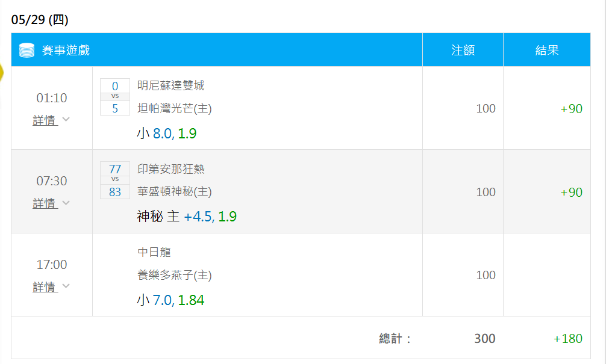This screenshot has width=612, height=364.
Task: Click team name 養樂多燕子(主)
Action: [x=175, y=275]
